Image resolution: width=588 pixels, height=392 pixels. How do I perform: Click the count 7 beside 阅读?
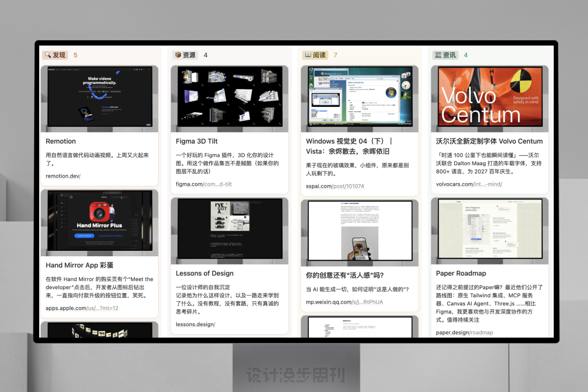click(336, 55)
